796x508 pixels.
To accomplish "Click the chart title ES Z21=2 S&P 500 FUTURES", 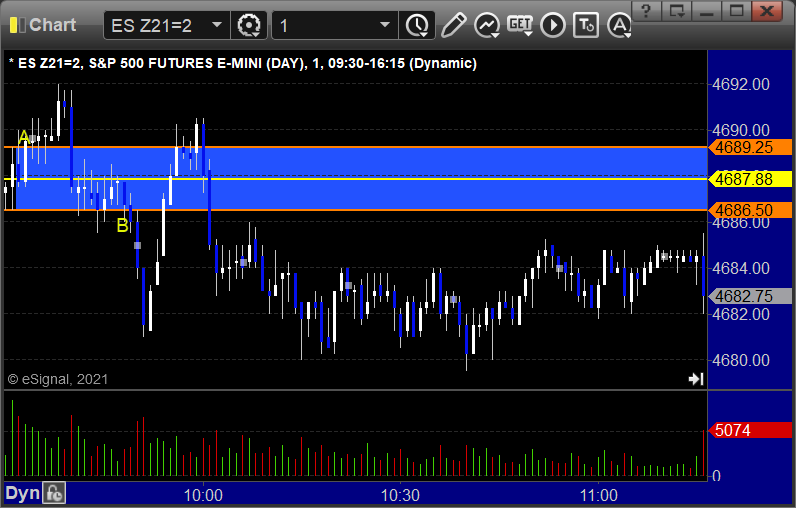I will point(243,63).
